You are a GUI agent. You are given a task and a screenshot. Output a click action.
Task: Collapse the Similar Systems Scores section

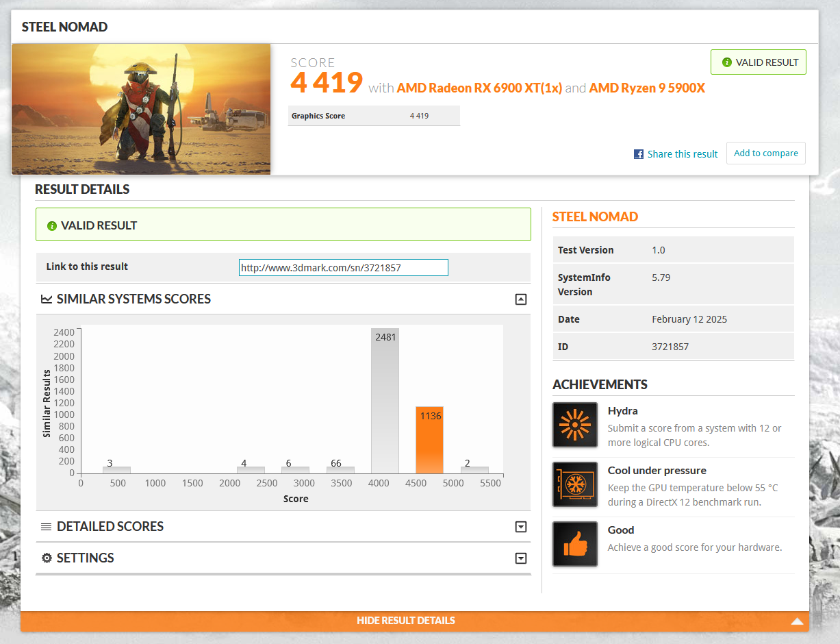click(521, 299)
